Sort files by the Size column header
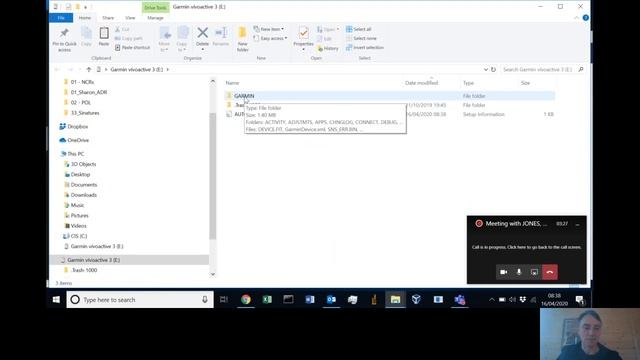640x360 pixels. pyautogui.click(x=525, y=83)
